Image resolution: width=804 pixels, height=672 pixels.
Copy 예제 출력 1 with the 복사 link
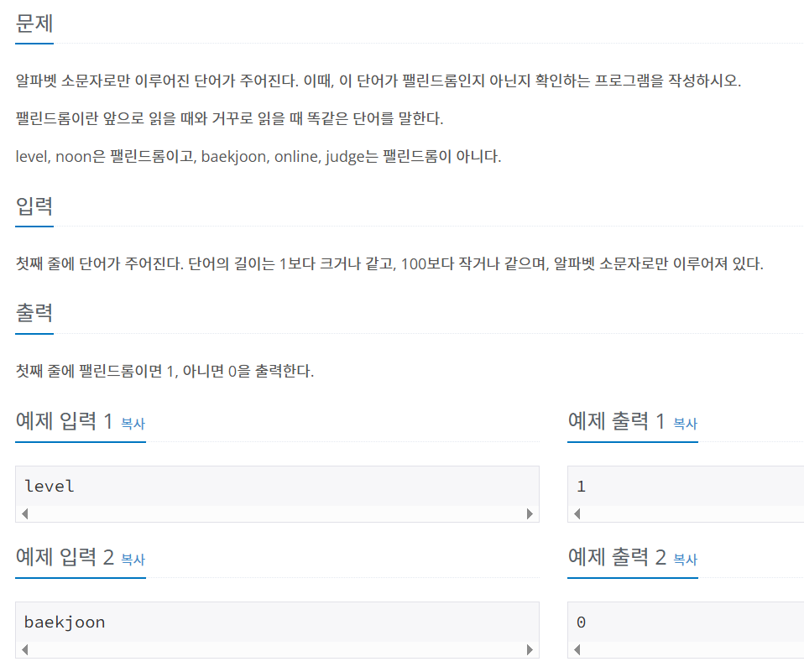[x=685, y=424]
